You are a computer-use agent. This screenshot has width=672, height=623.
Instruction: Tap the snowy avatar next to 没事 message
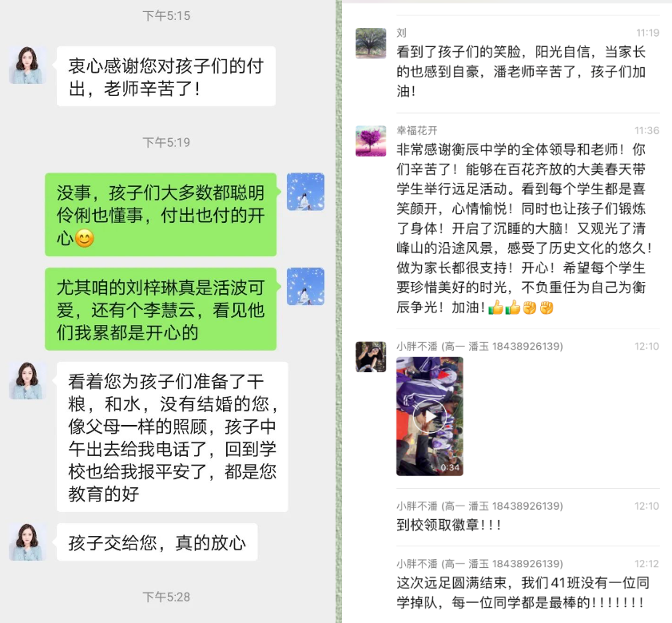305,192
